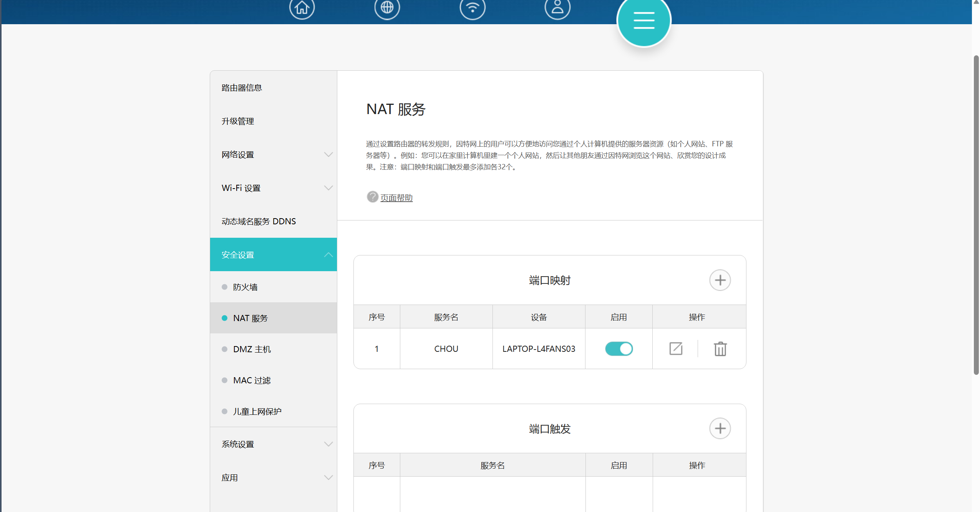Select 儿童上网保护 submenu item
980x512 pixels.
tap(273, 411)
